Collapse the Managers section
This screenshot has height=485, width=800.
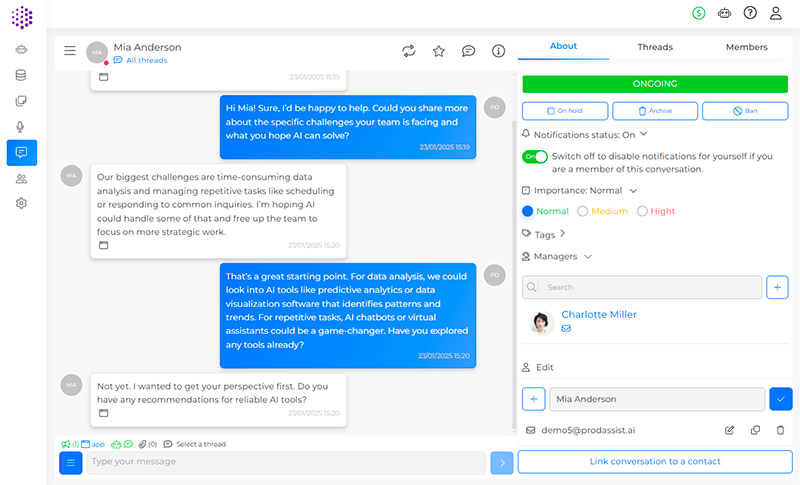click(x=587, y=257)
